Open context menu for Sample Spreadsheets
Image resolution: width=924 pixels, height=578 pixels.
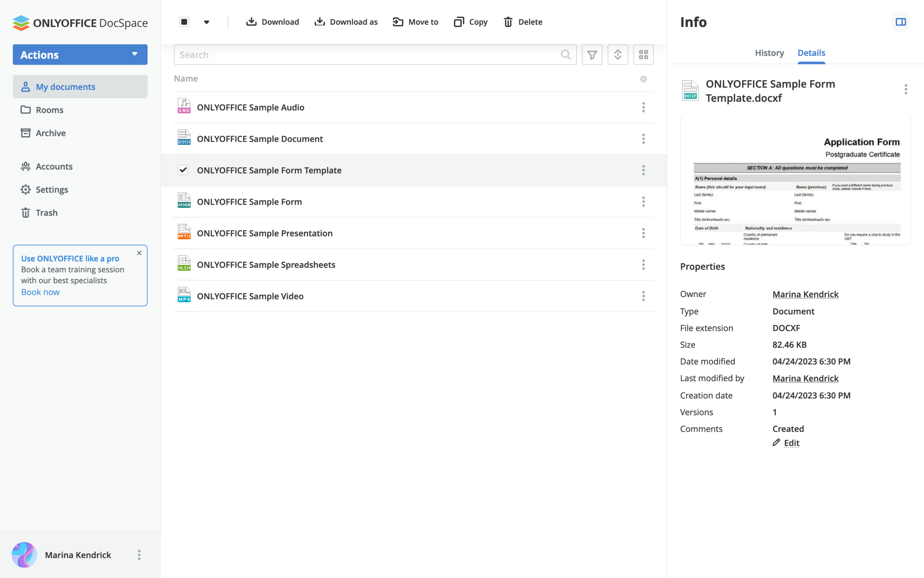click(643, 264)
